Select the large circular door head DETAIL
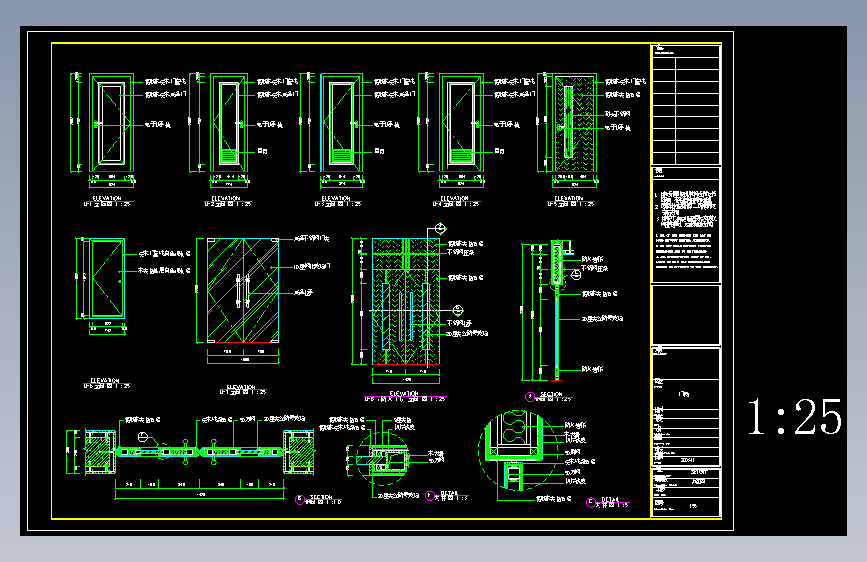 click(519, 450)
